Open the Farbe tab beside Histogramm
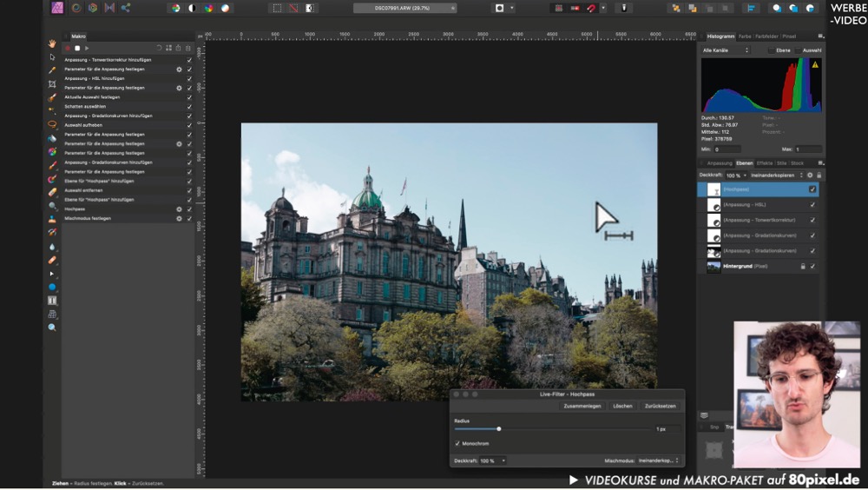Screen dimensions: 868x490 (x=745, y=36)
